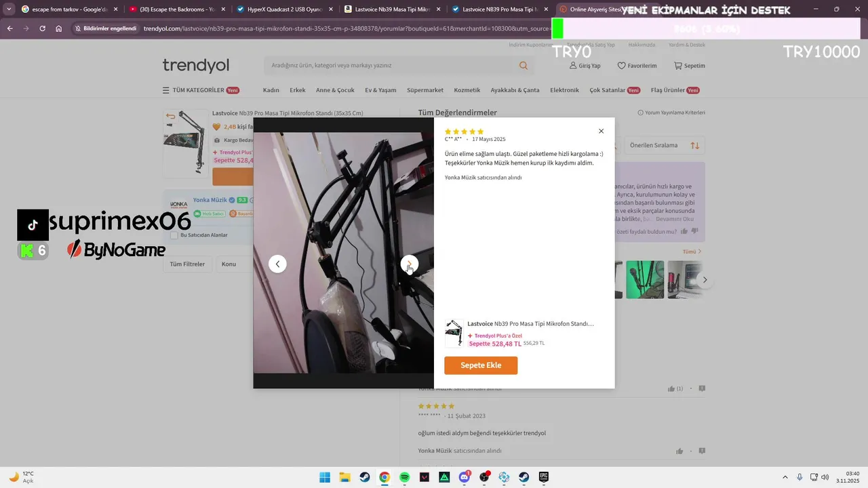Open Favorilerim favorites
The image size is (868, 488).
pyautogui.click(x=637, y=66)
